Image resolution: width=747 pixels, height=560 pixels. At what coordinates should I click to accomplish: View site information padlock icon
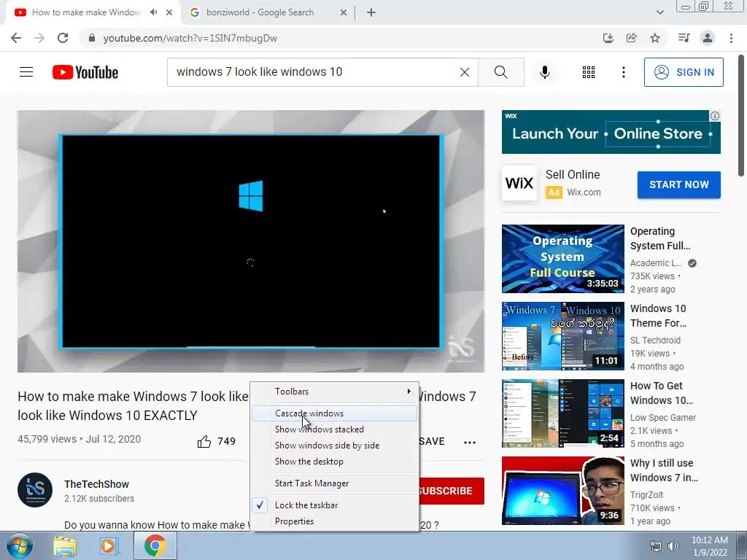coord(92,38)
